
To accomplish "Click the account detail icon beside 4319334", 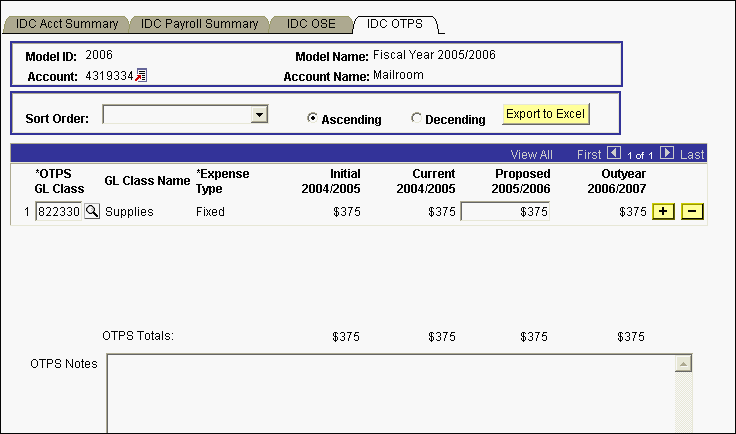I will click(141, 76).
